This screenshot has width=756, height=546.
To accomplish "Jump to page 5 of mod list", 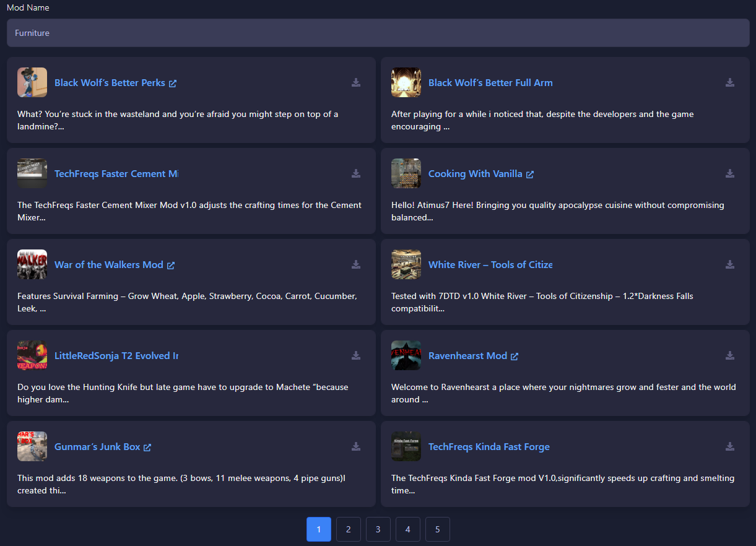I will click(x=438, y=529).
